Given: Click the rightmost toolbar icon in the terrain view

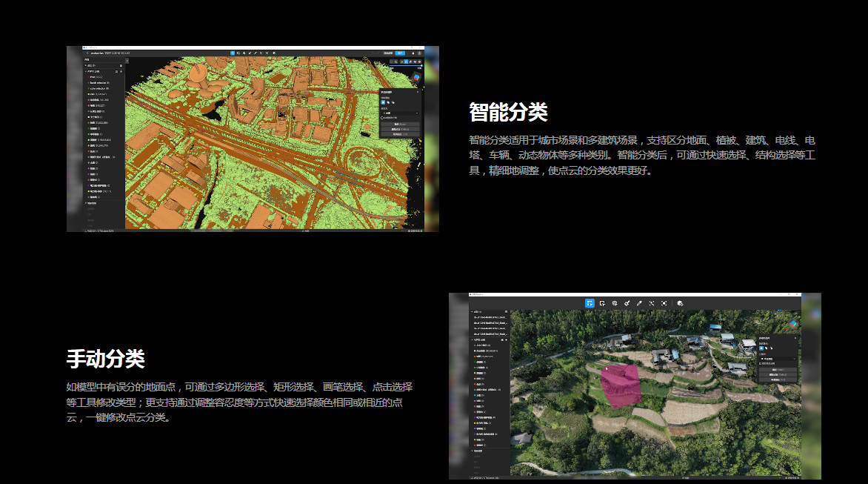Looking at the screenshot, I should click(680, 303).
